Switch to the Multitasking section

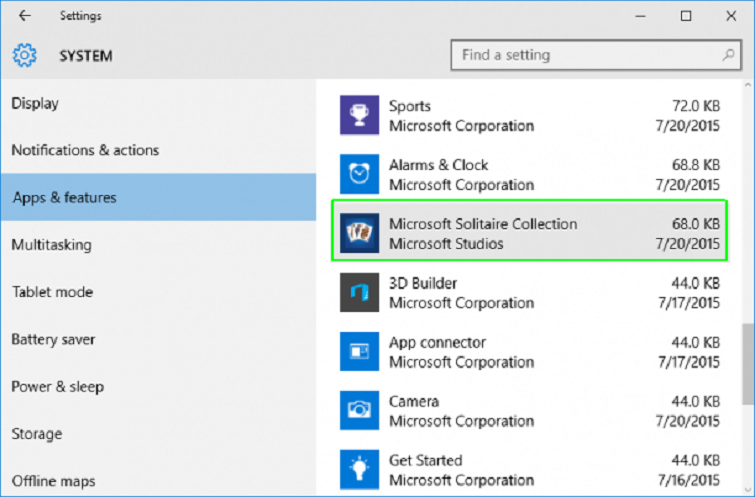51,245
